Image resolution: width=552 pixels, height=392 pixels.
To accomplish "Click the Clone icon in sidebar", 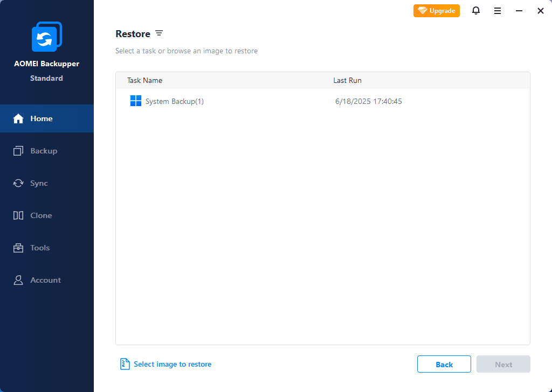I will tap(18, 215).
